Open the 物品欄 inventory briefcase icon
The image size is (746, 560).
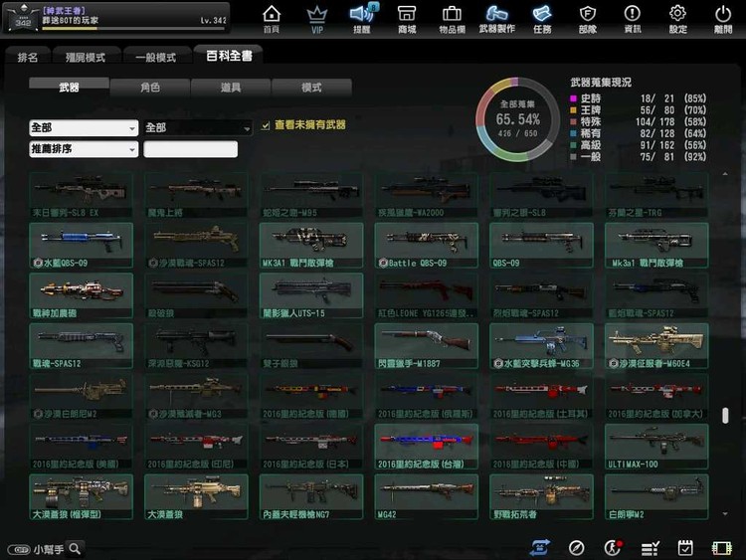pos(452,18)
